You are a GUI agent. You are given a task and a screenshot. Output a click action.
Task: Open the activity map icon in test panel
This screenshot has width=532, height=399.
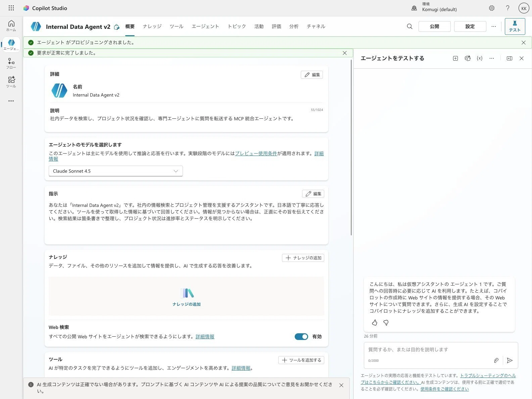click(x=468, y=58)
